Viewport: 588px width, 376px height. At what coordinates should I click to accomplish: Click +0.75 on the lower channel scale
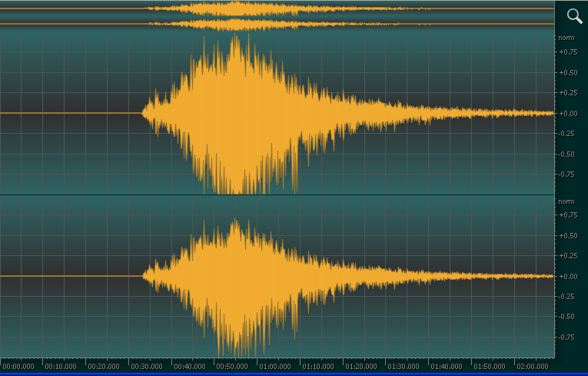[x=569, y=215]
